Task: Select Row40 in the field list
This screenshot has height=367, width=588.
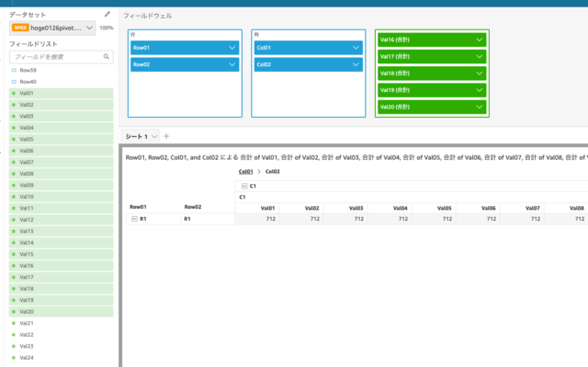Action: coord(62,82)
